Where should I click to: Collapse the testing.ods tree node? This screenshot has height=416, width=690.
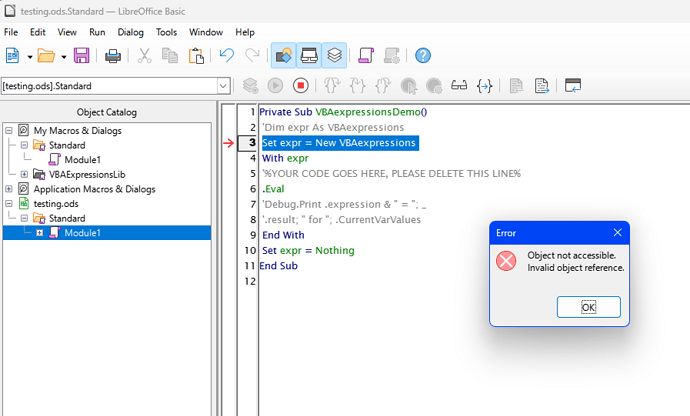[x=9, y=203]
